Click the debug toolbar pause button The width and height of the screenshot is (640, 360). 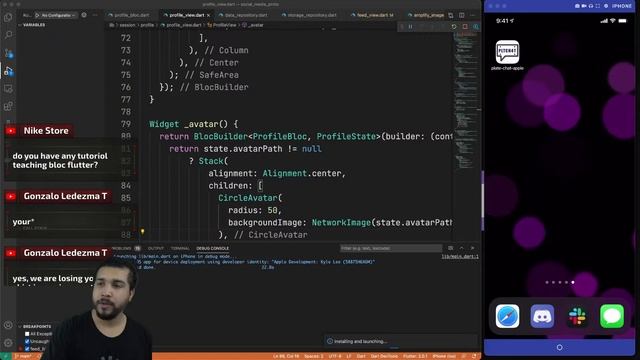tap(411, 27)
